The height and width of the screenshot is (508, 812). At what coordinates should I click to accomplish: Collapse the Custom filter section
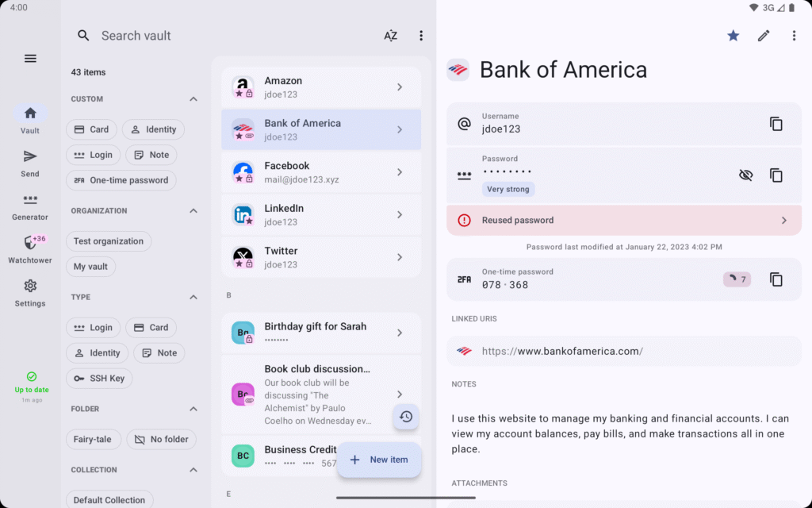tap(193, 99)
